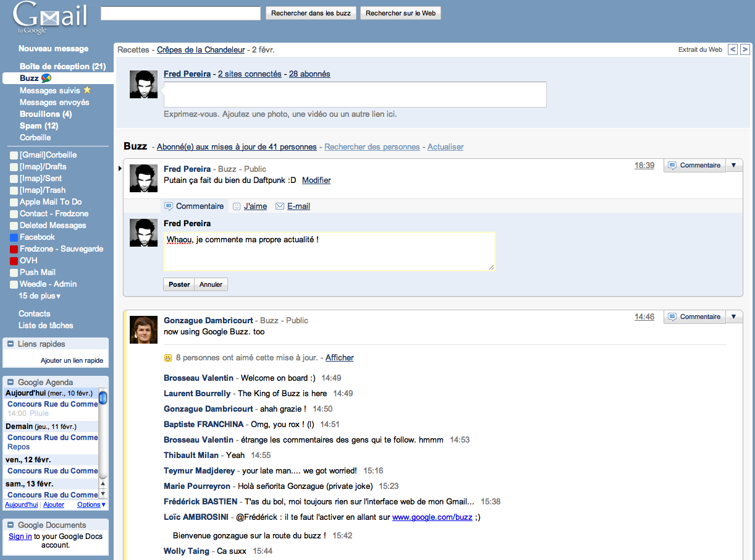The image size is (755, 560).
Task: Click the Annuler button
Action: tap(211, 284)
